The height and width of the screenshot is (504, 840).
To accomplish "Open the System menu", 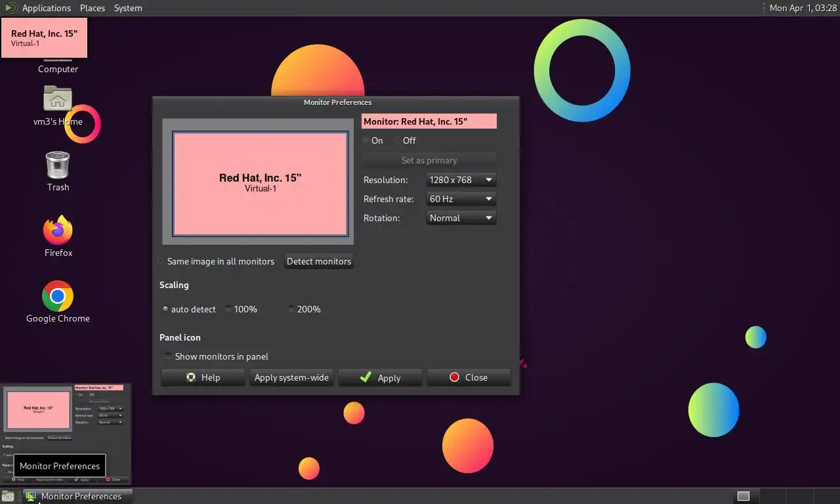I will coord(128,8).
